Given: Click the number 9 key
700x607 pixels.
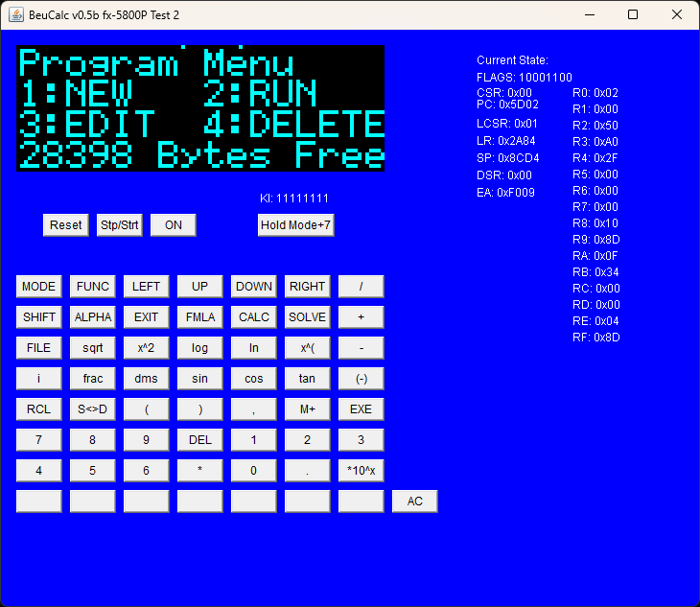Looking at the screenshot, I should 146,440.
